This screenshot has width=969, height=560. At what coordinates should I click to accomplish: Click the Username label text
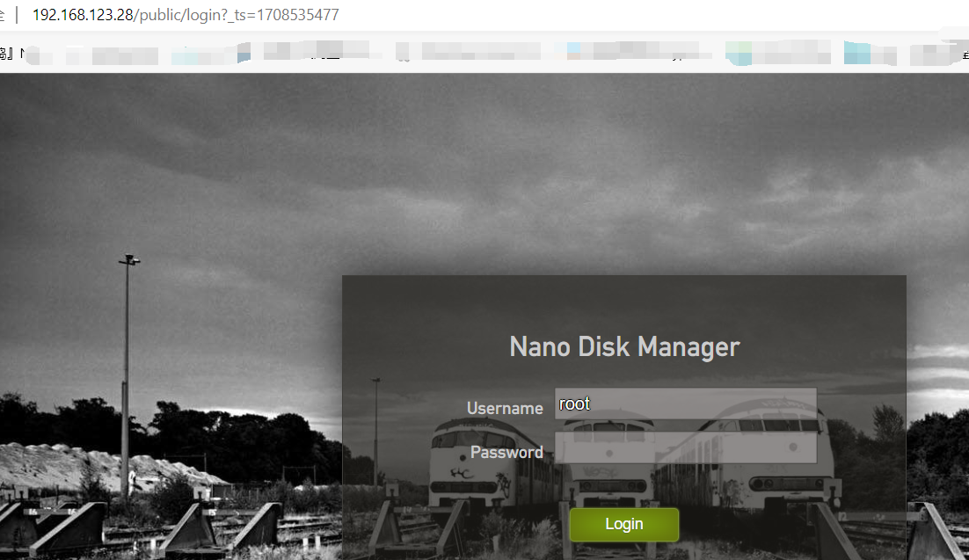(x=505, y=408)
